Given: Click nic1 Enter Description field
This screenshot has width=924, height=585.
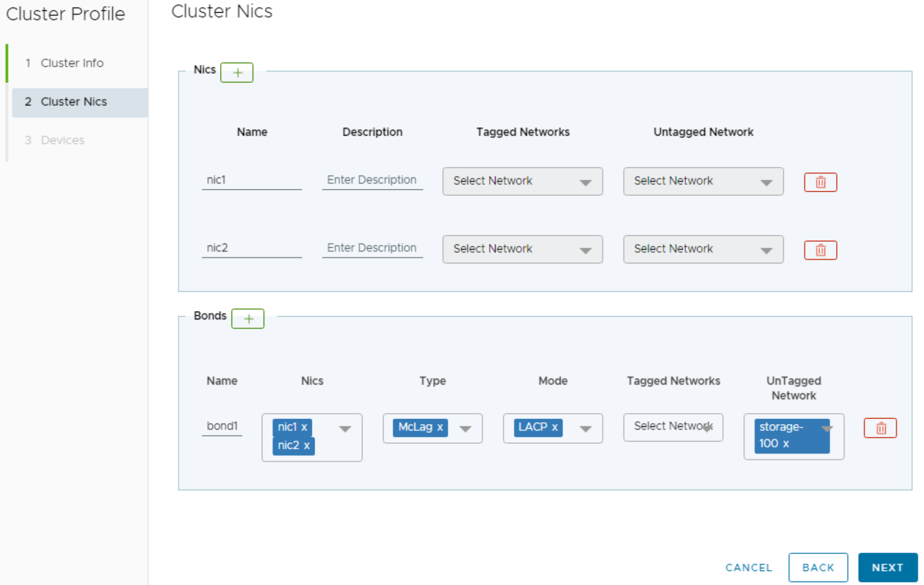Looking at the screenshot, I should (372, 180).
